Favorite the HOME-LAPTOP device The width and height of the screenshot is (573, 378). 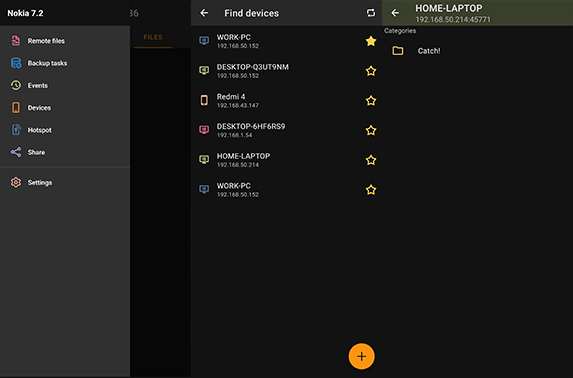tap(371, 160)
